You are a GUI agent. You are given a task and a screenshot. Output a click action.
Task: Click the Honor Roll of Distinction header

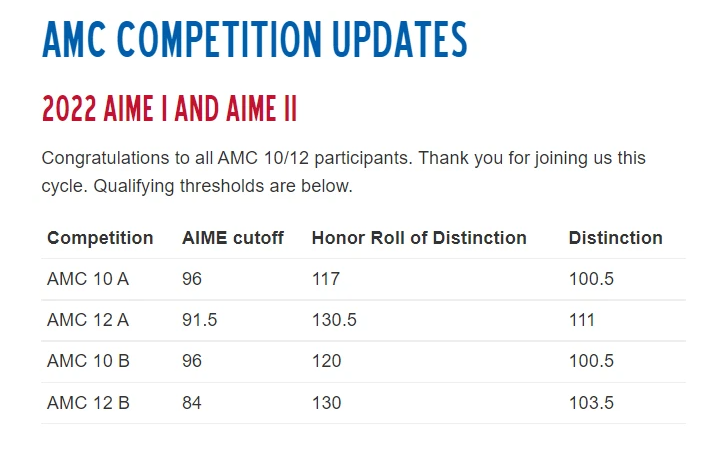point(419,238)
